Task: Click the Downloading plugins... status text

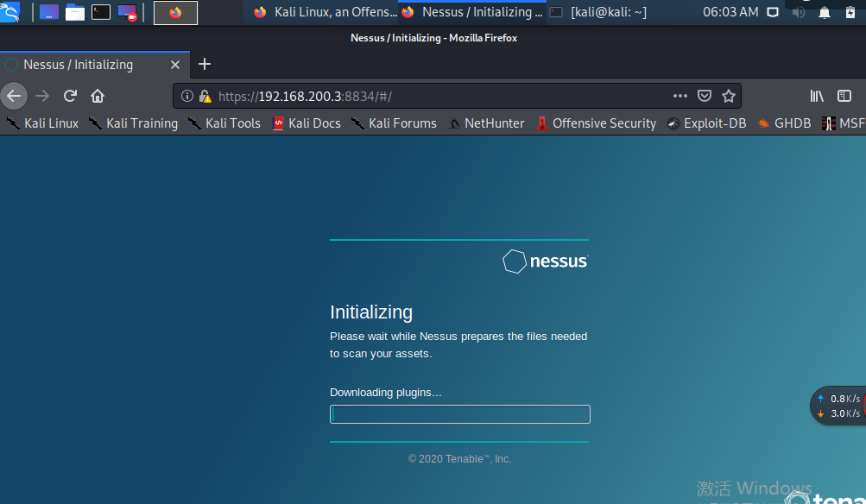Action: tap(385, 393)
